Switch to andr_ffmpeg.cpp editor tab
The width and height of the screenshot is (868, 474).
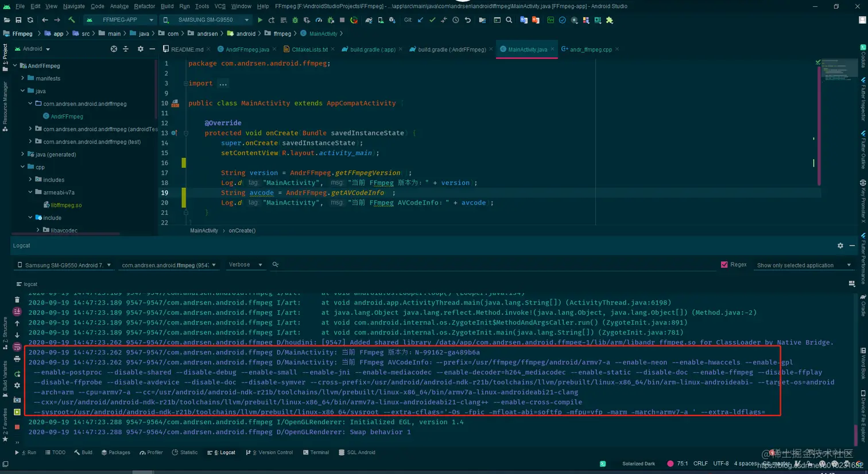[x=590, y=49]
